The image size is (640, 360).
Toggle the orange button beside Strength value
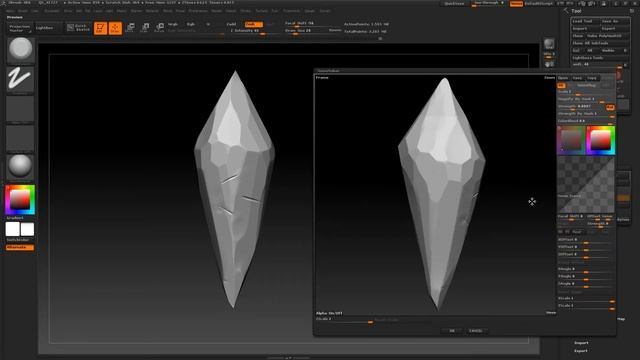pos(610,107)
